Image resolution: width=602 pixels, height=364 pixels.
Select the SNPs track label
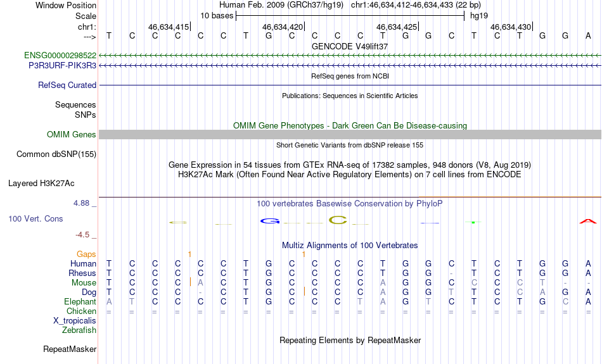pyautogui.click(x=86, y=115)
